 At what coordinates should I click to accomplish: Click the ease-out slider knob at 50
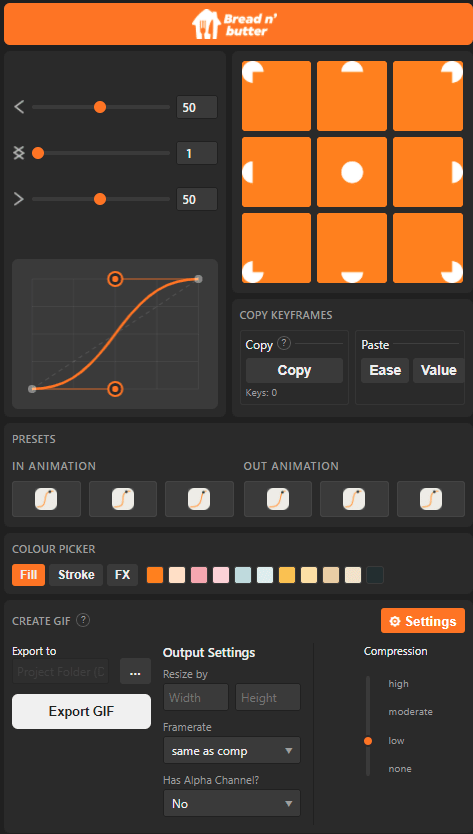tap(99, 199)
